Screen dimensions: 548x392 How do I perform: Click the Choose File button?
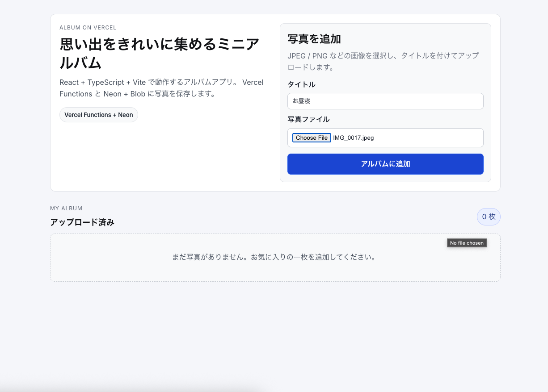311,138
